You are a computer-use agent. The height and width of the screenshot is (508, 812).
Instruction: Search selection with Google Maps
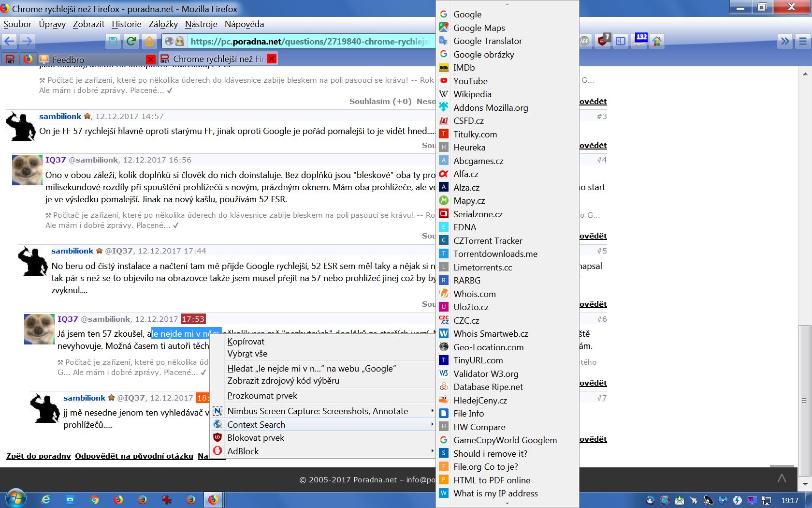click(507, 28)
